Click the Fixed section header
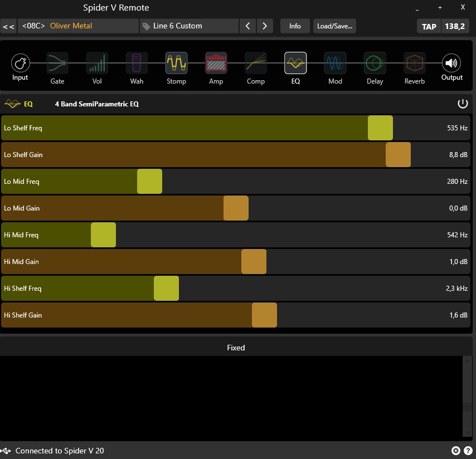Image resolution: width=476 pixels, height=459 pixels. (236, 348)
